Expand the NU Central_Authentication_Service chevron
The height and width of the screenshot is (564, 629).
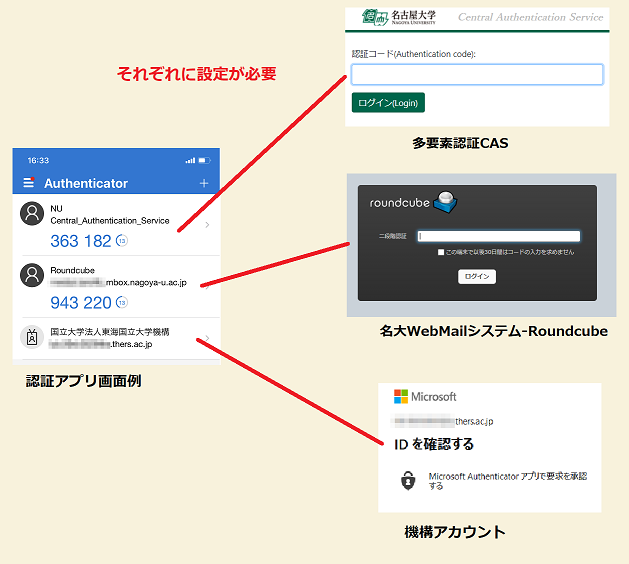point(207,225)
